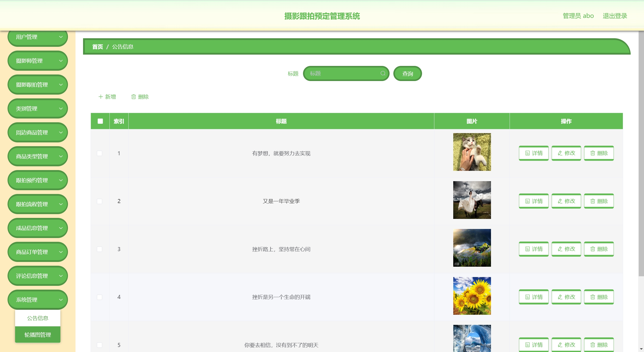Image resolution: width=644 pixels, height=352 pixels.
Task: Click 修改 edit button for row 2
Action: pyautogui.click(x=566, y=201)
